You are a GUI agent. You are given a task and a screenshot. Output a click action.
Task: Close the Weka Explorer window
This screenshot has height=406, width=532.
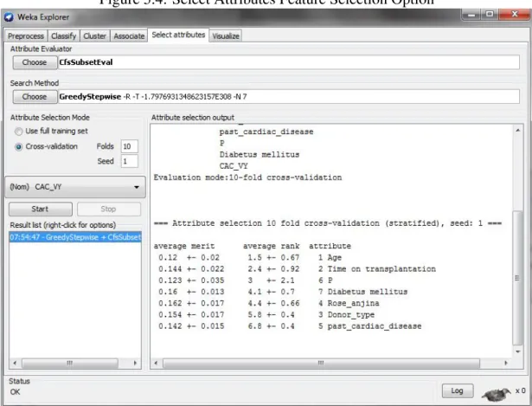pos(515,14)
